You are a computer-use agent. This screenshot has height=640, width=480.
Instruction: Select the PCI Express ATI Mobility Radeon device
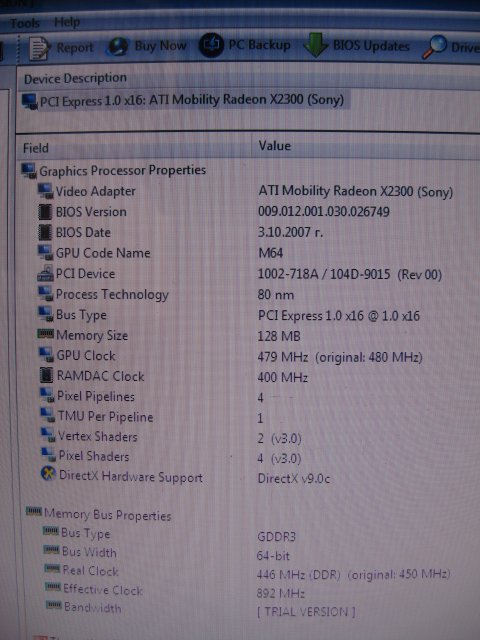click(x=184, y=100)
